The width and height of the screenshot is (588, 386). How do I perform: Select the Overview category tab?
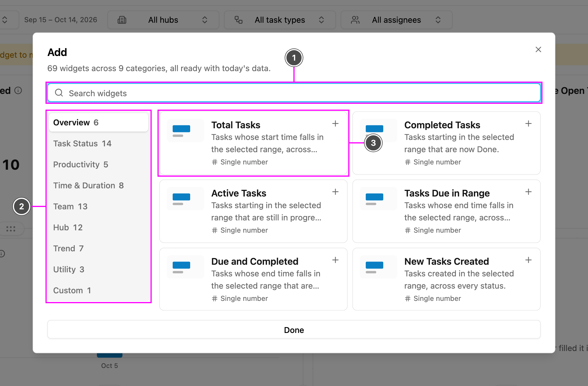click(x=99, y=122)
